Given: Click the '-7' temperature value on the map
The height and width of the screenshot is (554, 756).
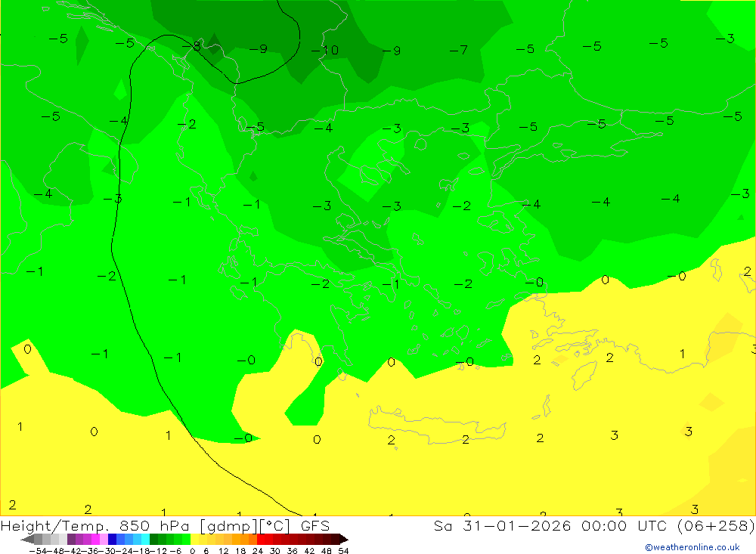Looking at the screenshot, I should [x=459, y=50].
